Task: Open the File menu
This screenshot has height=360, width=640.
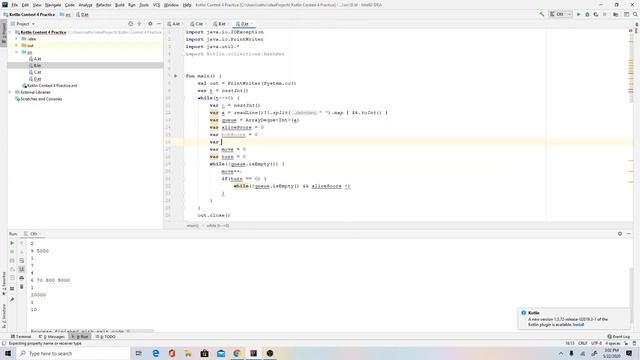Action: (15, 5)
